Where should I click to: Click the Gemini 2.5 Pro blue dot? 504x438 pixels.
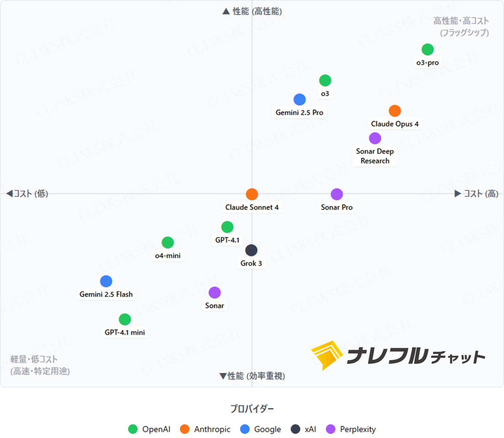300,100
